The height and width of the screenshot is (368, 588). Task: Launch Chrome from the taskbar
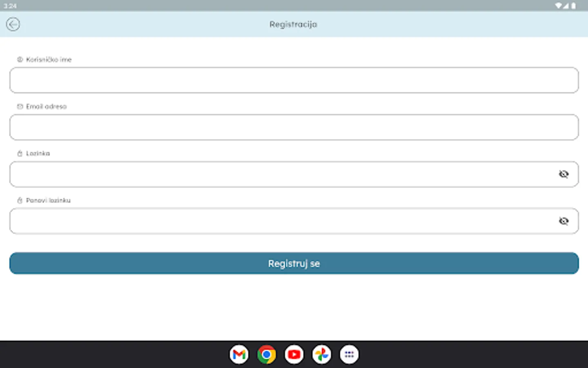pos(267,355)
